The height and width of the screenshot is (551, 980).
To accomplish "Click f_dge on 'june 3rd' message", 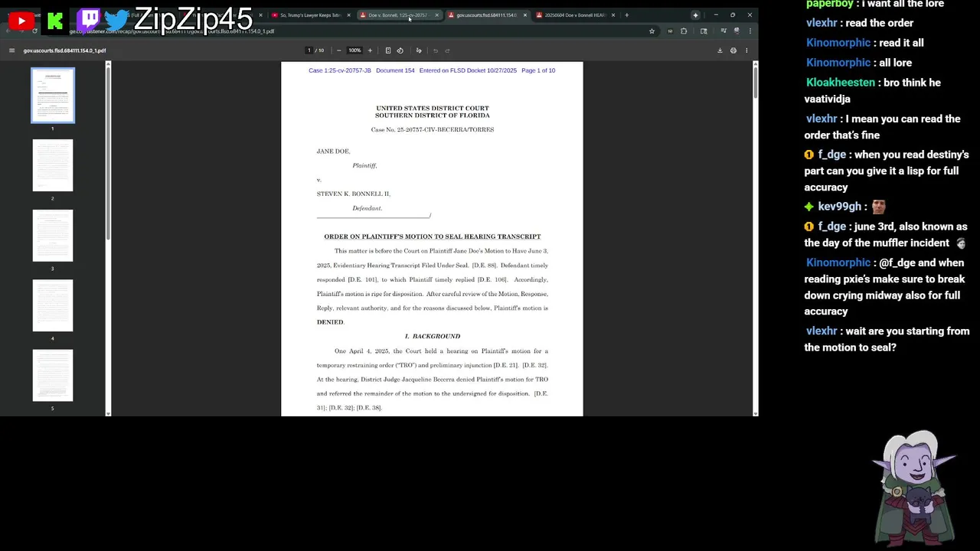I will point(831,227).
